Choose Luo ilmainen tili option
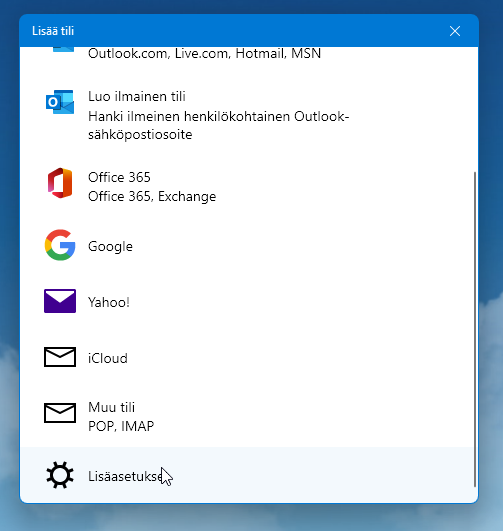The width and height of the screenshot is (503, 531). (137, 97)
